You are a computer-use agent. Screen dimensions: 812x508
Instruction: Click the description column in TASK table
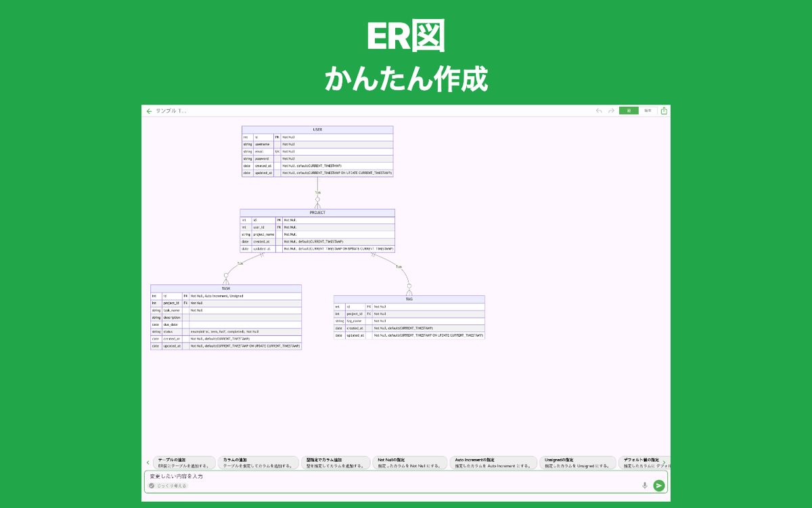(172, 317)
